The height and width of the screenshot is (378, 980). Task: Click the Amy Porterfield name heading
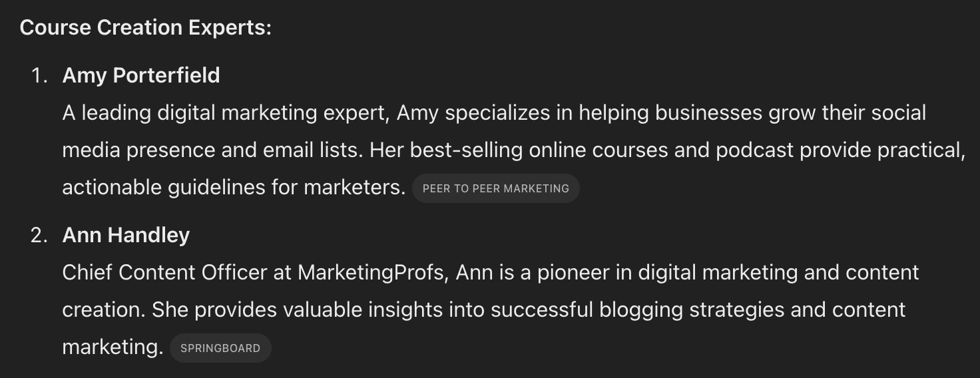tap(141, 75)
